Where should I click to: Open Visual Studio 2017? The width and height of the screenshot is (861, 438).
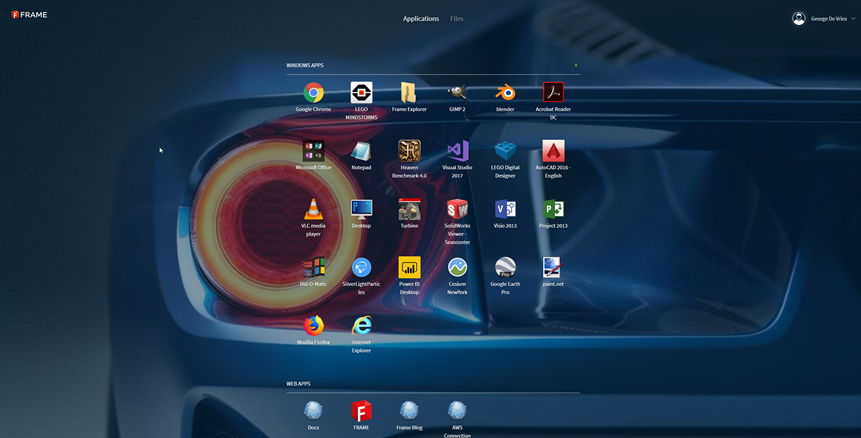pos(457,151)
